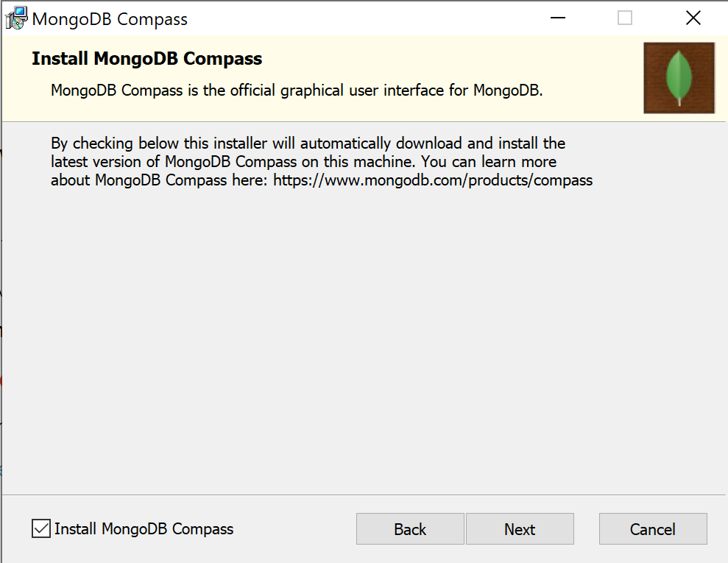Click the bold "Install MongoDB Compass" heading

pyautogui.click(x=147, y=59)
